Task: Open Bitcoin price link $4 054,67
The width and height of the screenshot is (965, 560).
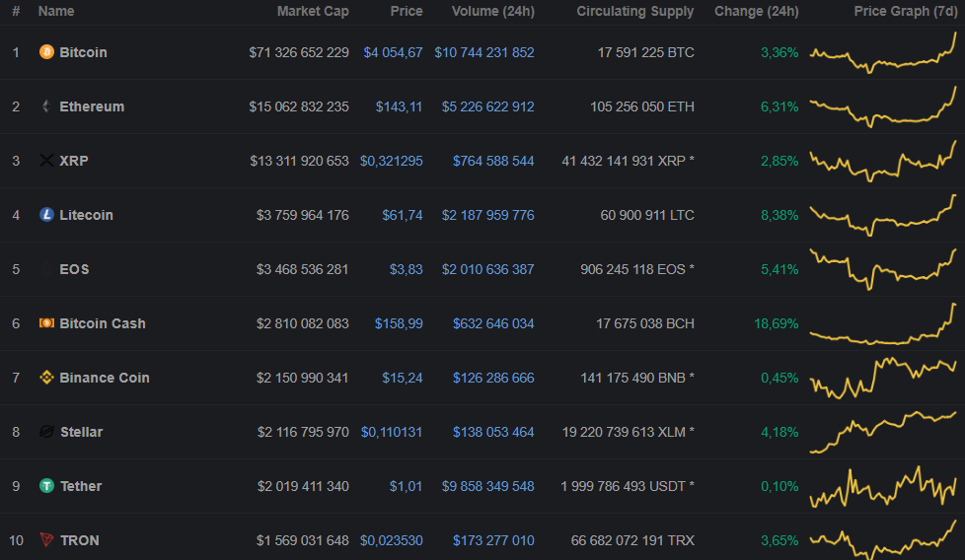Action: point(393,52)
